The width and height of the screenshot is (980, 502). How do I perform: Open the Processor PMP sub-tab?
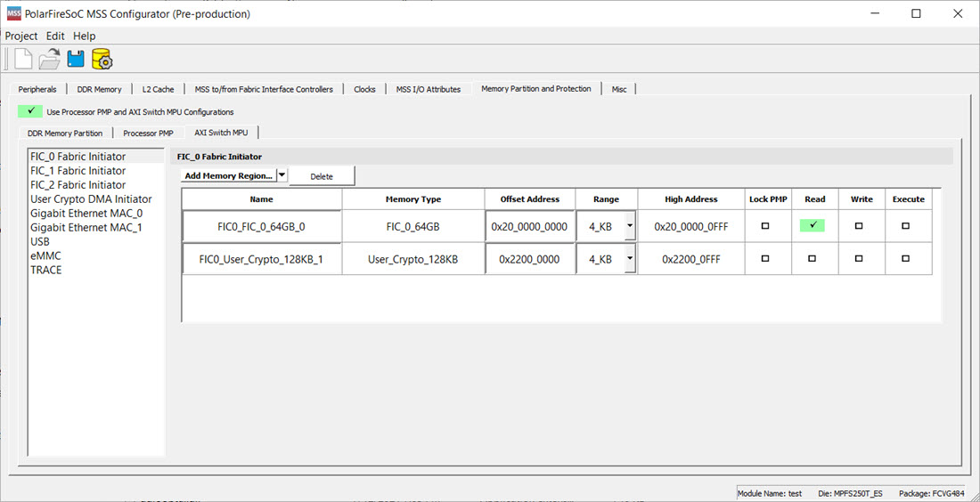click(150, 133)
